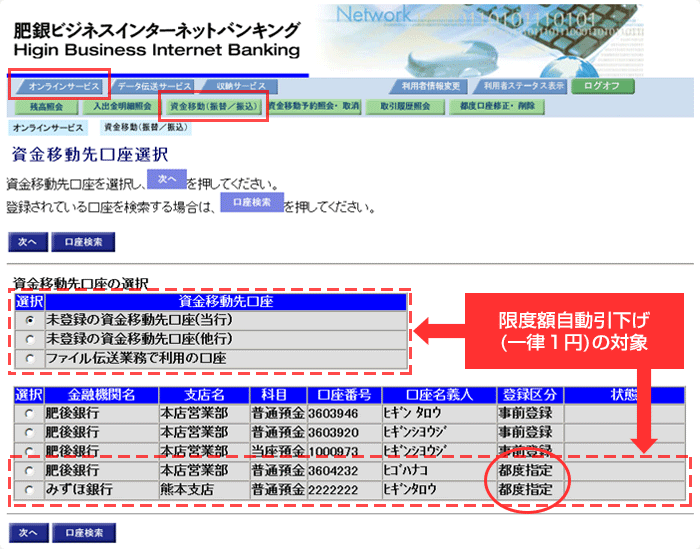The height and width of the screenshot is (549, 700).
Task: Click the Higin Business Internet Banking logo
Action: [x=156, y=40]
